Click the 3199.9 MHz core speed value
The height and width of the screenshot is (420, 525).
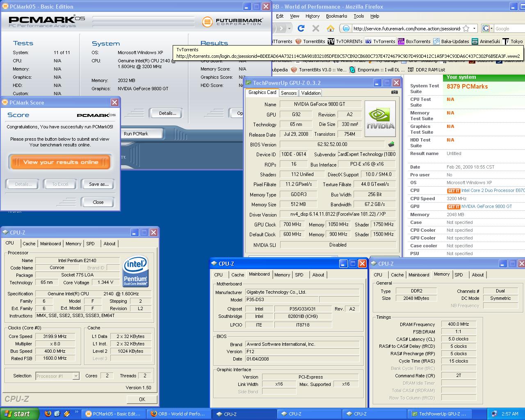click(x=55, y=336)
